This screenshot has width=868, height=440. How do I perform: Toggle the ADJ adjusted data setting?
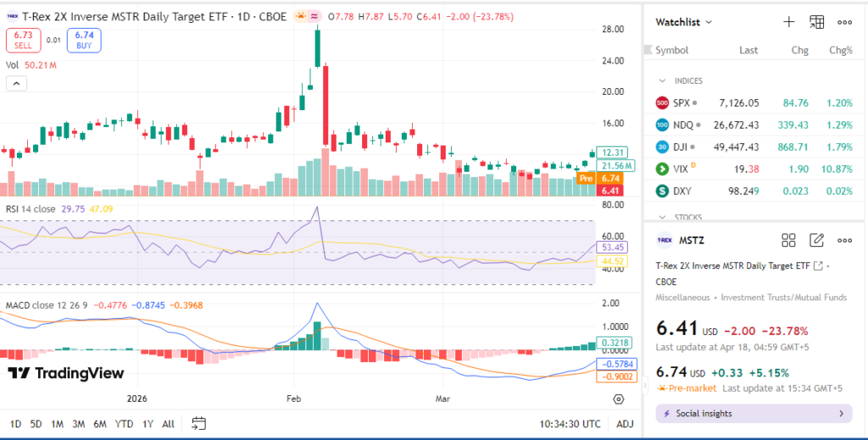[x=625, y=423]
